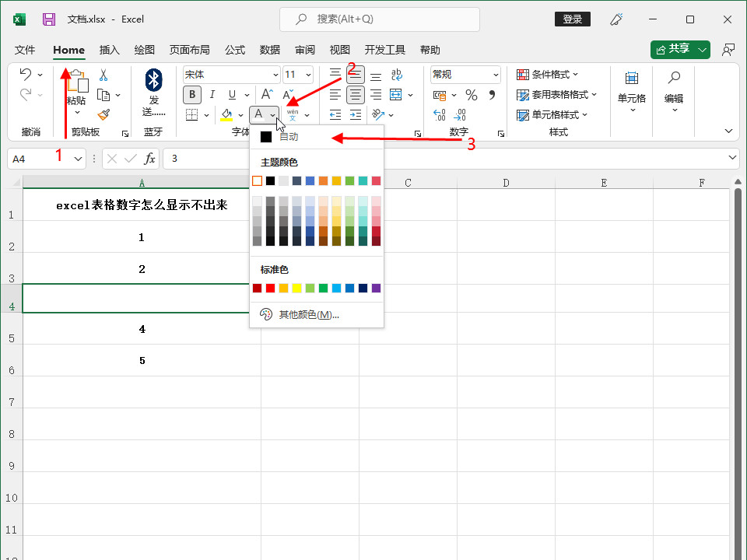Image resolution: width=747 pixels, height=560 pixels.
Task: Click the Copy icon
Action: point(103,95)
